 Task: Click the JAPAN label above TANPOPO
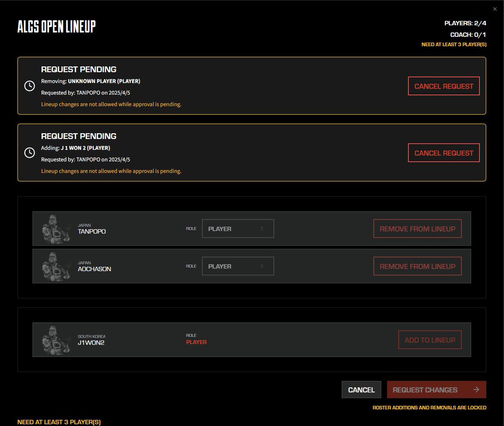84,225
